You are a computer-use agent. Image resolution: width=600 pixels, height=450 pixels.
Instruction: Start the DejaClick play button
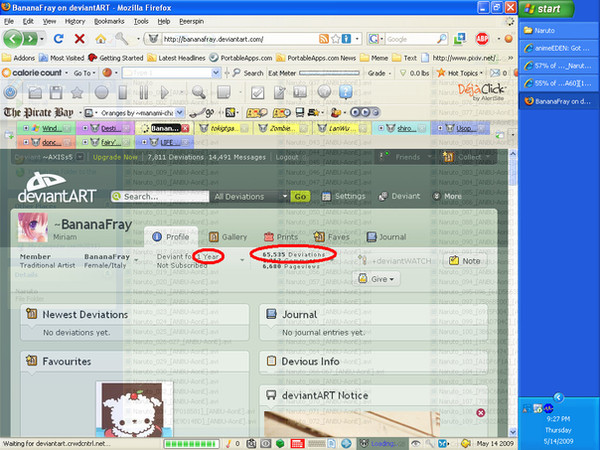165,92
